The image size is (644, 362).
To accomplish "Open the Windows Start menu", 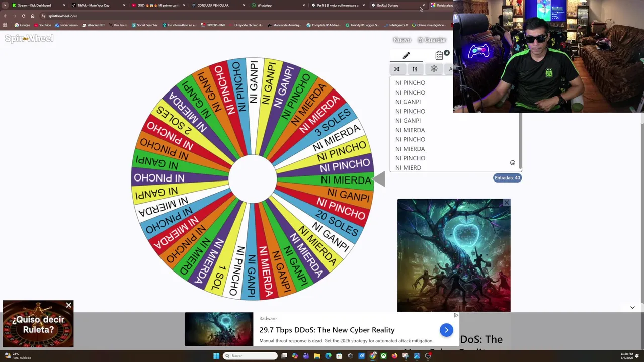I will [x=216, y=356].
